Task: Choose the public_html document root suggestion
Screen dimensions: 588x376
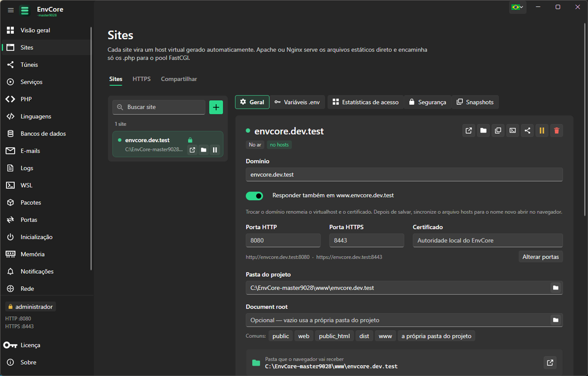Action: coord(334,336)
